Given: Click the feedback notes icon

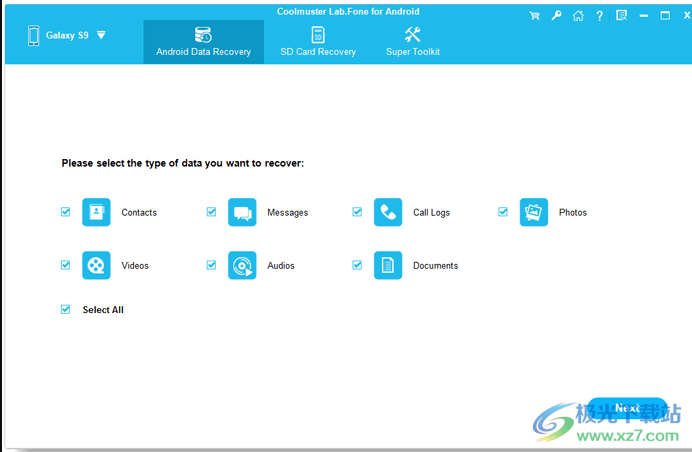Looking at the screenshot, I should coord(621,16).
